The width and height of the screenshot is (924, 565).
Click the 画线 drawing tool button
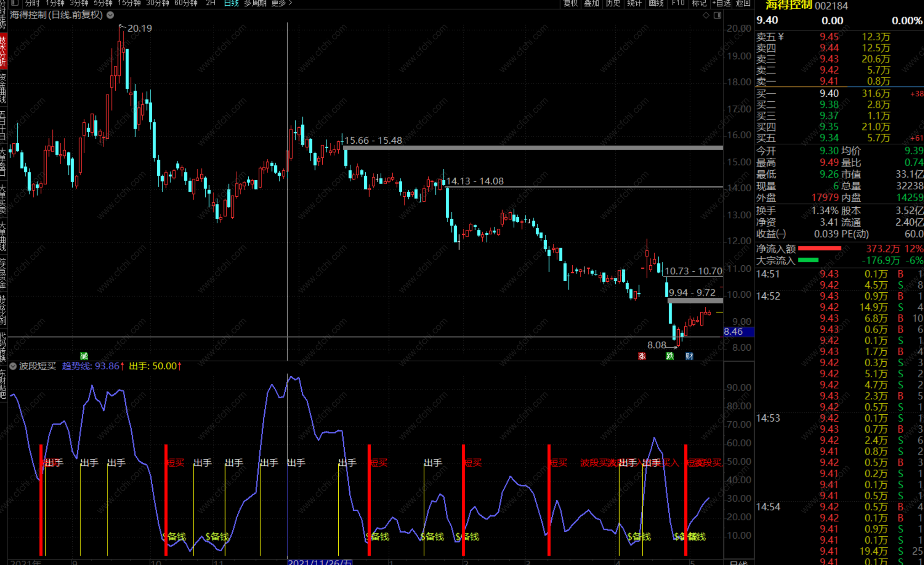coord(656,3)
